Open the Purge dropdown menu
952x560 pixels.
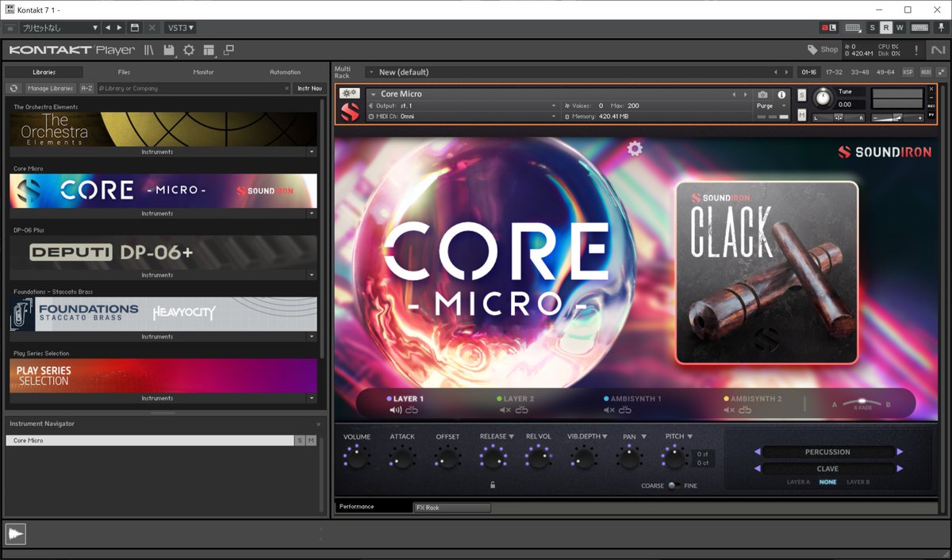coord(770,105)
